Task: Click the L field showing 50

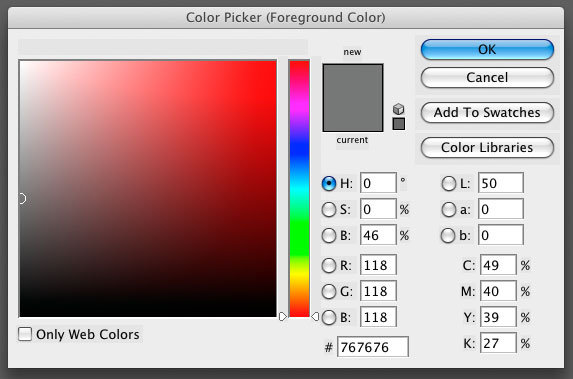Action: pyautogui.click(x=501, y=183)
